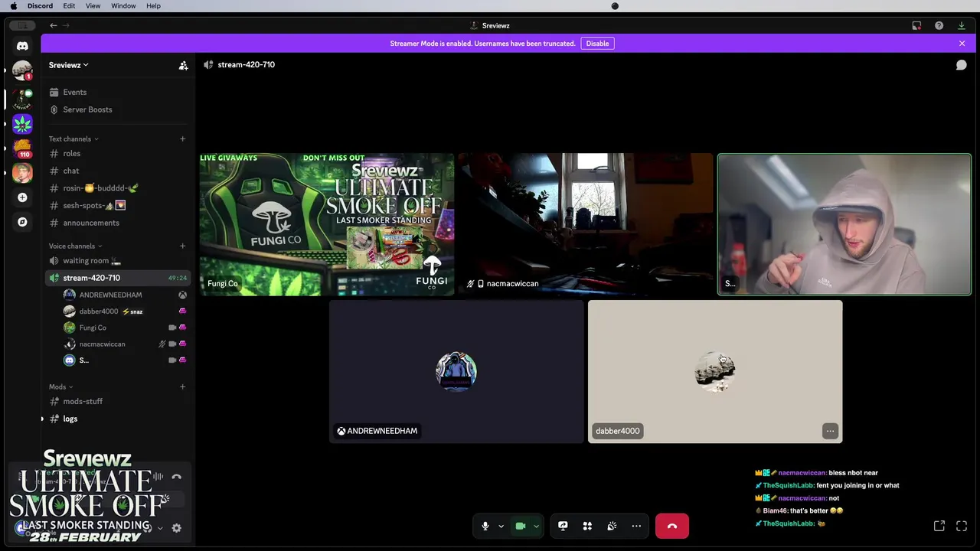Viewport: 980px width, 551px height.
Task: Focus the nacmacwiccan video tile
Action: 585,224
